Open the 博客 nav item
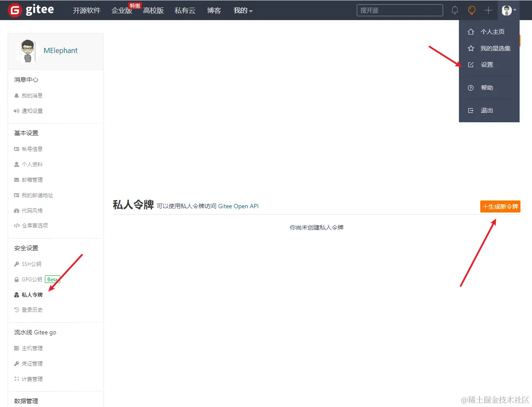 click(x=214, y=10)
